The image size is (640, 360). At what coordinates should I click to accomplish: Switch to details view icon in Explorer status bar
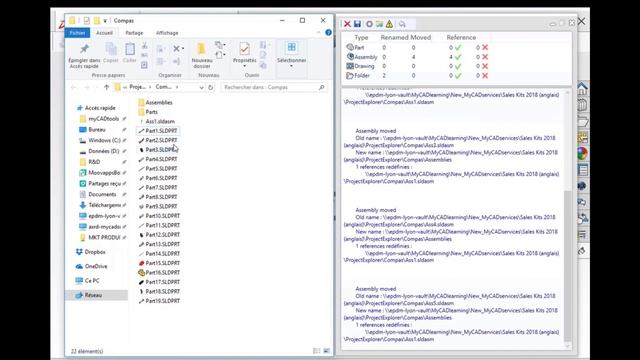(316, 351)
